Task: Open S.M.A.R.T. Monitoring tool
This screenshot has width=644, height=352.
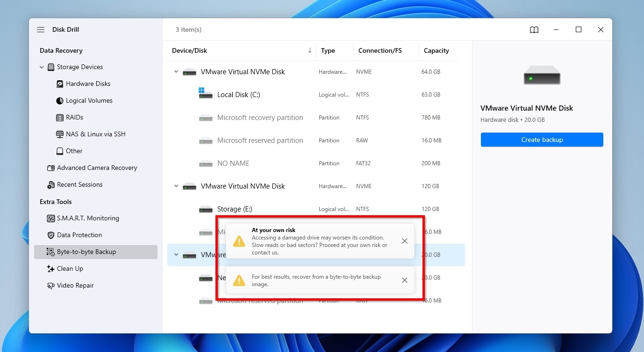Action: (x=88, y=218)
